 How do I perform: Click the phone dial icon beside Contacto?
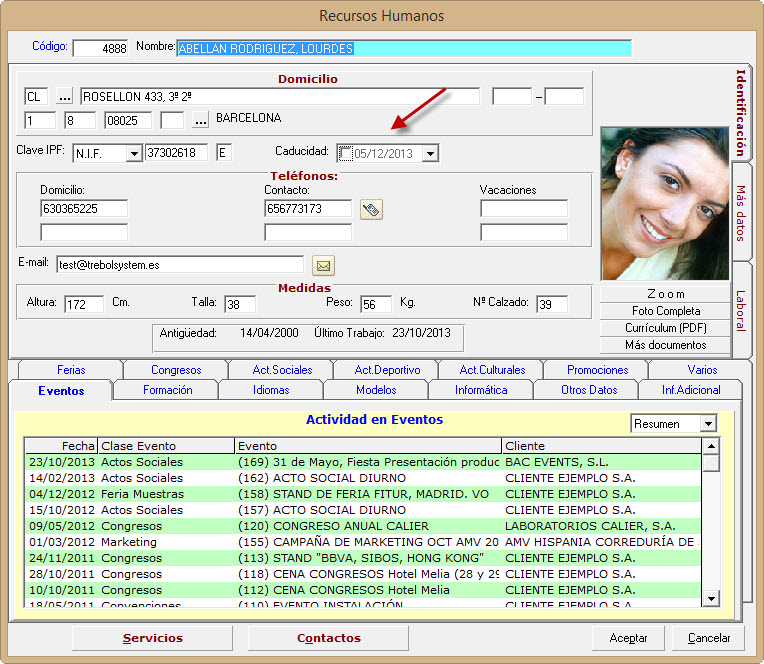coord(371,209)
